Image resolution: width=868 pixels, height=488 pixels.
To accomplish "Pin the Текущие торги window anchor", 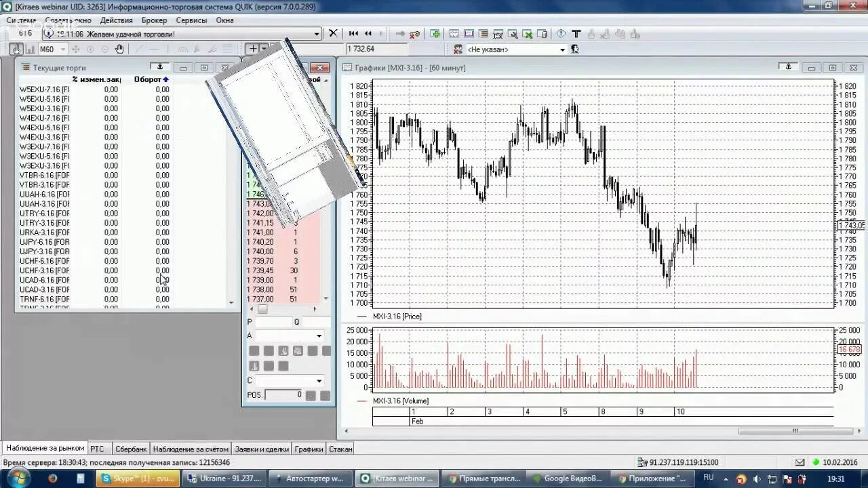I will click(x=159, y=66).
